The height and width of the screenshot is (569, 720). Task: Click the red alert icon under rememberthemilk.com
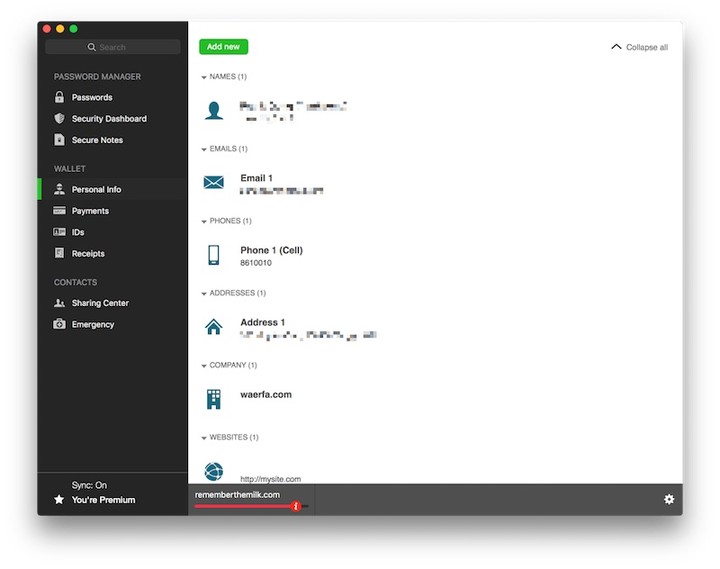(296, 507)
